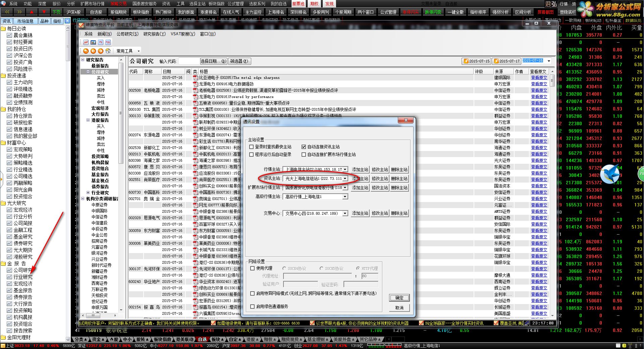644x349 pixels.
Task: Go back with orange left arrow
Action: click(x=93, y=51)
